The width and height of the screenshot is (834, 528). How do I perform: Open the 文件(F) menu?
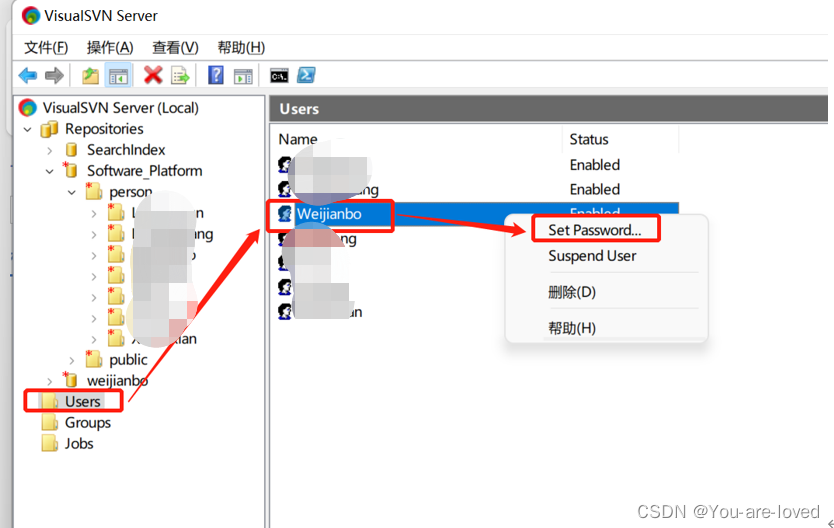(x=46, y=47)
